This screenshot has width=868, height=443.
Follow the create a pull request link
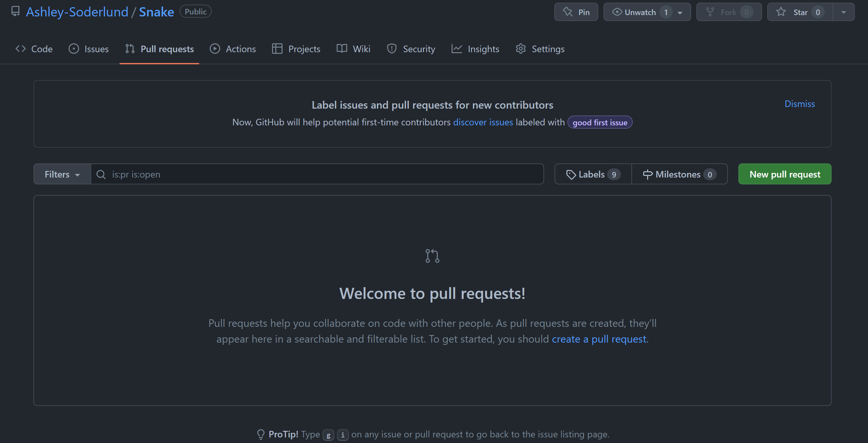tap(599, 339)
